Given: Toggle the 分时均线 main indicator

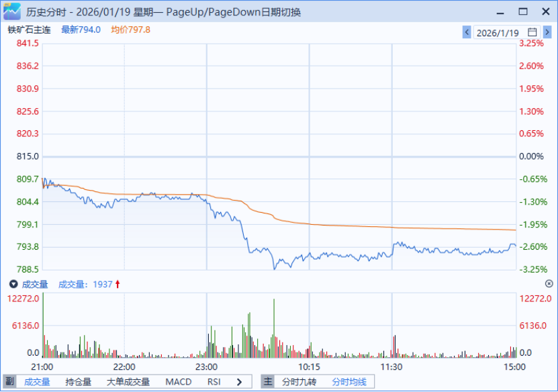Looking at the screenshot, I should click(x=349, y=382).
